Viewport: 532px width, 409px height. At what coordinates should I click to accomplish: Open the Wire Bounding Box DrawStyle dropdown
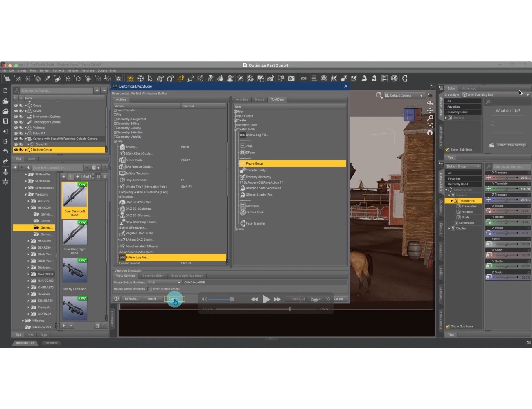(x=496, y=94)
